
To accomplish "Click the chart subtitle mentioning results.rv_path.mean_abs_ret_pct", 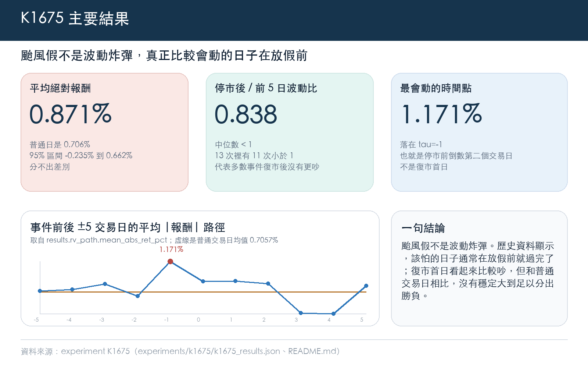I will tap(154, 240).
